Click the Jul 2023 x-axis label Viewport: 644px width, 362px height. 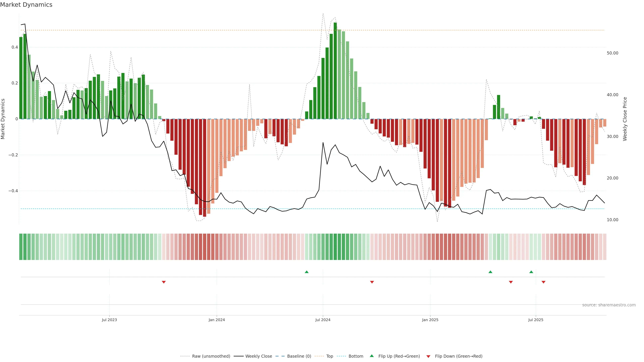pos(109,320)
